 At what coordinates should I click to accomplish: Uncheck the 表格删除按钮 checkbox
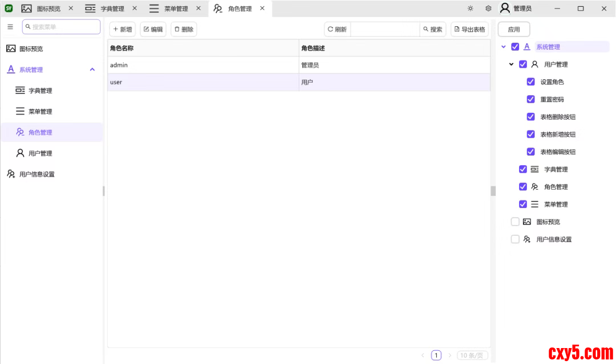point(530,117)
